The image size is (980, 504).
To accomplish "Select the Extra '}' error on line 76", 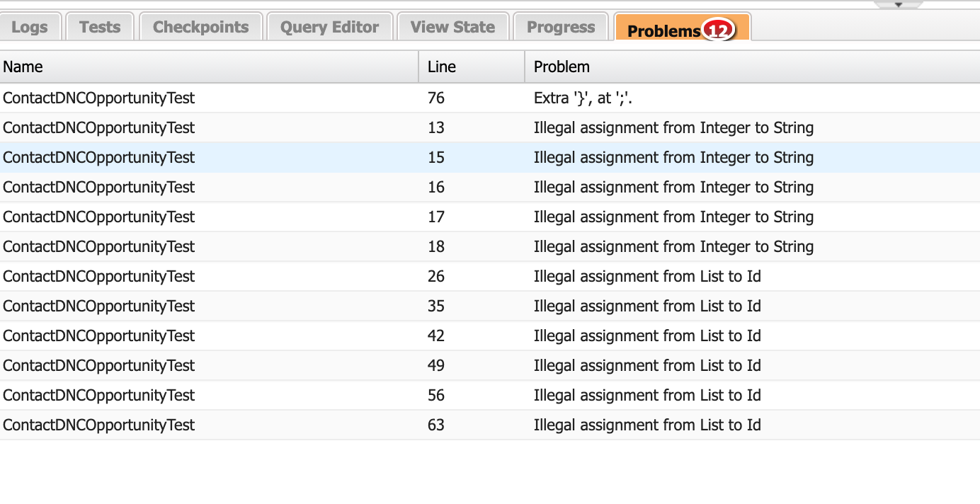I will coord(583,98).
